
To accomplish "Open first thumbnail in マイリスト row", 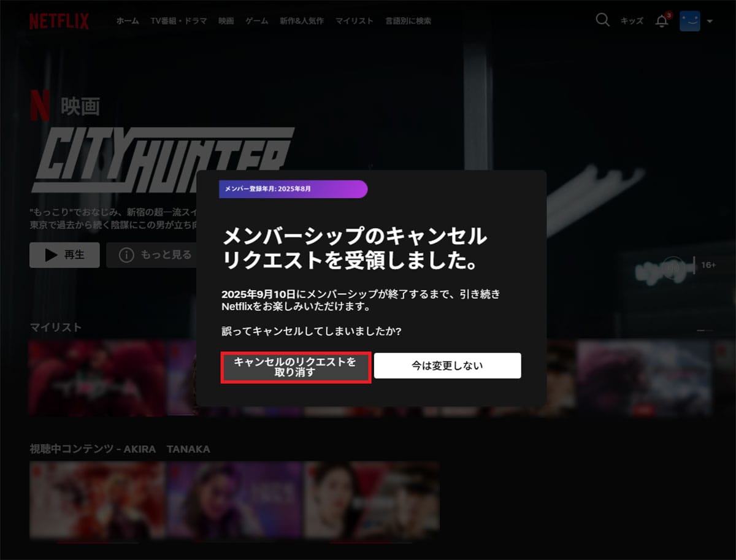I will (97, 378).
